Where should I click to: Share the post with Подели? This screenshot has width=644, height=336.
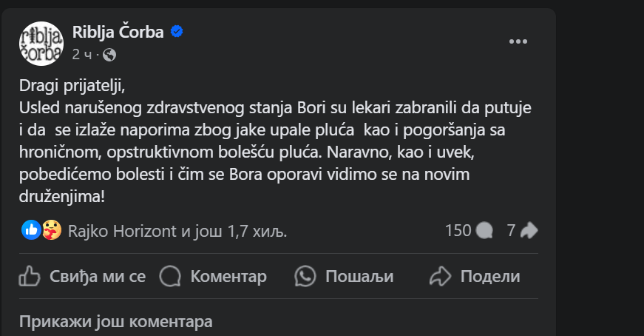point(490,277)
